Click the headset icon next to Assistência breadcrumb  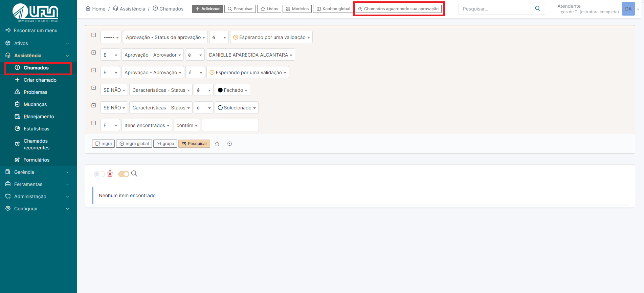coord(116,8)
